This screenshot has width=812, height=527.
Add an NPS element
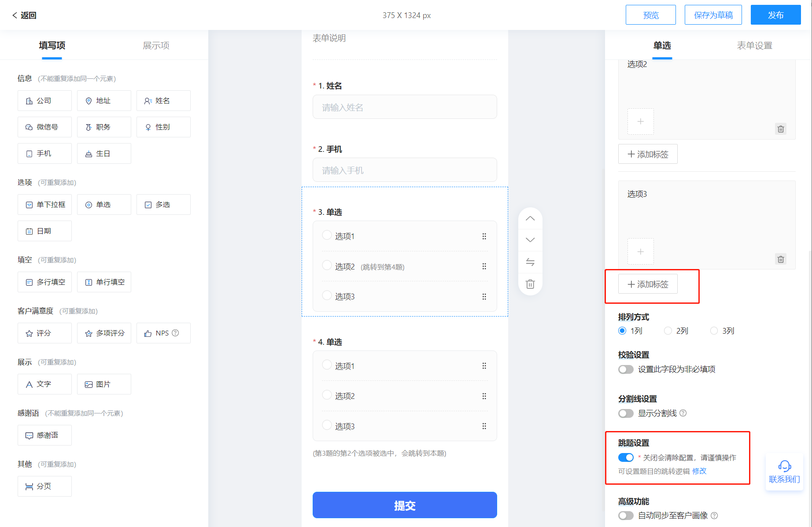pos(163,333)
